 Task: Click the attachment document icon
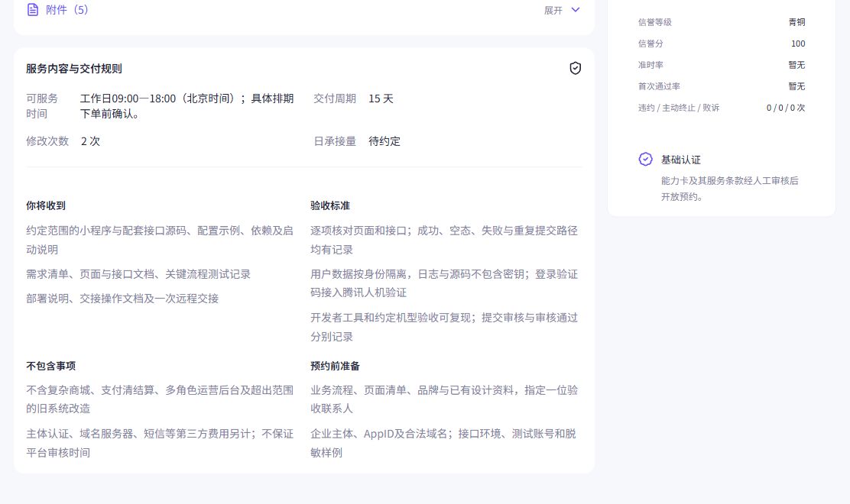33,10
